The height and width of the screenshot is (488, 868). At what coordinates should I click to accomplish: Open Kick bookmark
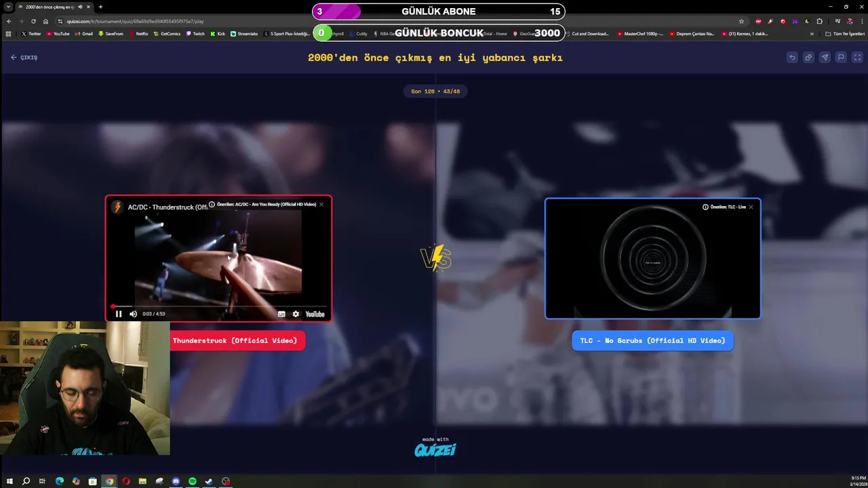218,34
